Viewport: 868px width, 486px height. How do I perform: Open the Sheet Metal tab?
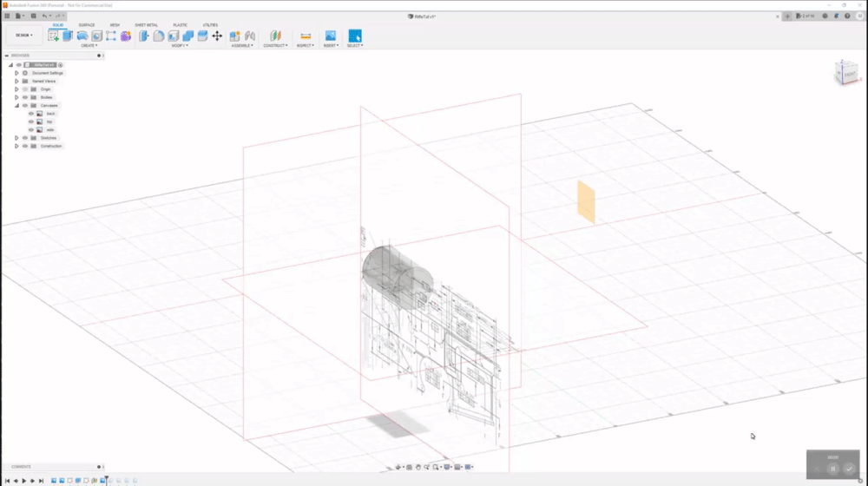pyautogui.click(x=146, y=25)
